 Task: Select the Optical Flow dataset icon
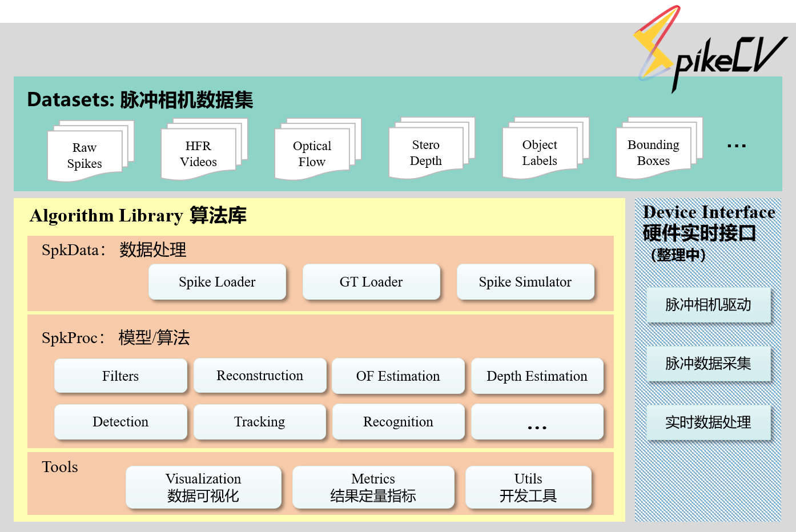pos(318,149)
